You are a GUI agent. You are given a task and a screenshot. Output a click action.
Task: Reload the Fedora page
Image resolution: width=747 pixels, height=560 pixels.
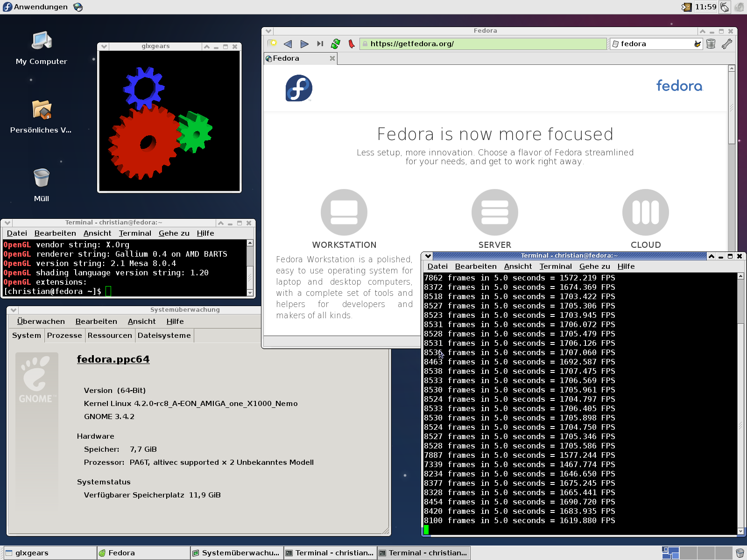click(335, 44)
